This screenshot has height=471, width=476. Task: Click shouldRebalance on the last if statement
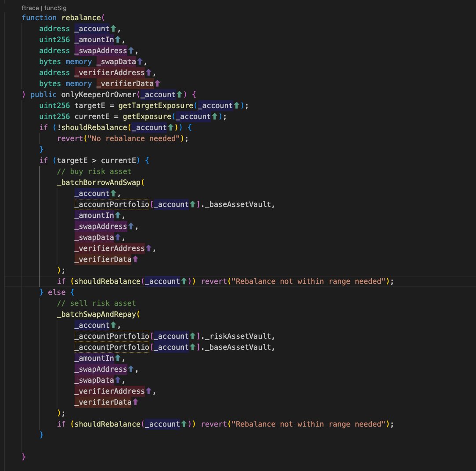[108, 424]
